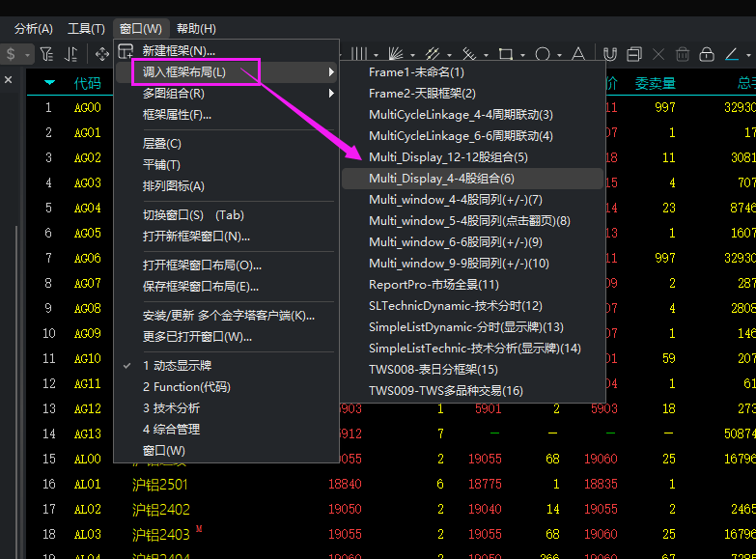Click the sort order icon in toolbar
This screenshot has width=756, height=559.
point(70,54)
